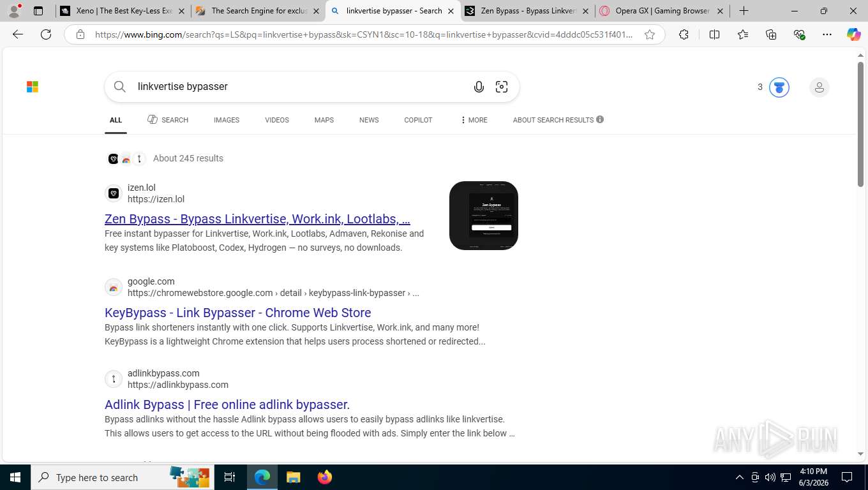Click the magnifier icon in search box

(120, 87)
